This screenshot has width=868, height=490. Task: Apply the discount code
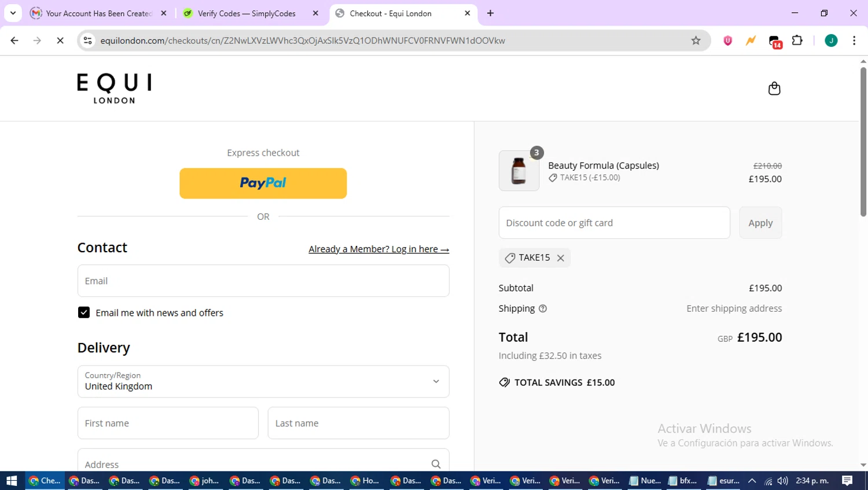tap(760, 223)
